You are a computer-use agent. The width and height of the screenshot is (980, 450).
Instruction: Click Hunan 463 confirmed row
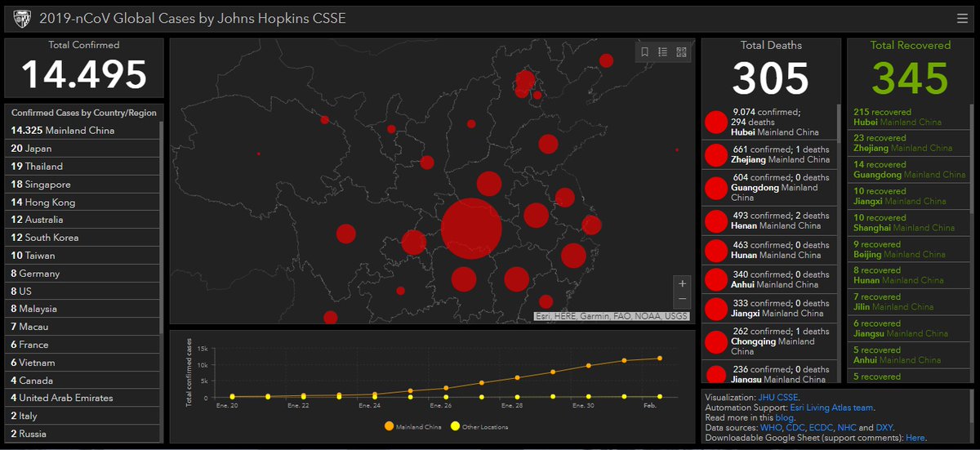click(769, 250)
